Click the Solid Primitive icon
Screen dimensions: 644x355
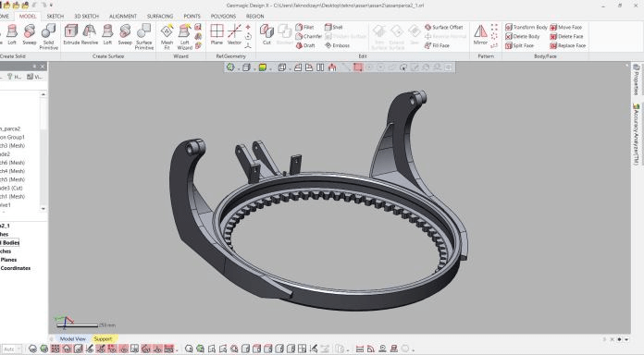tap(48, 37)
